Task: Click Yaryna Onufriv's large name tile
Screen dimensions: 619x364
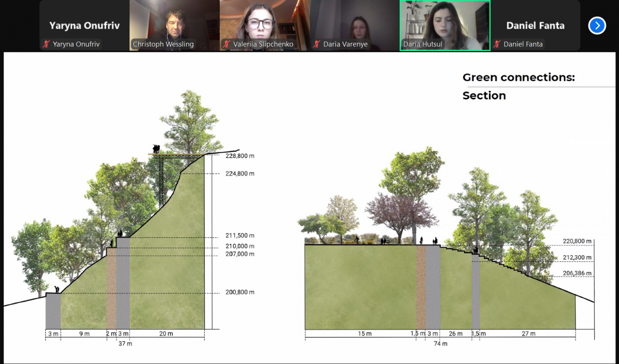Action: (x=84, y=25)
